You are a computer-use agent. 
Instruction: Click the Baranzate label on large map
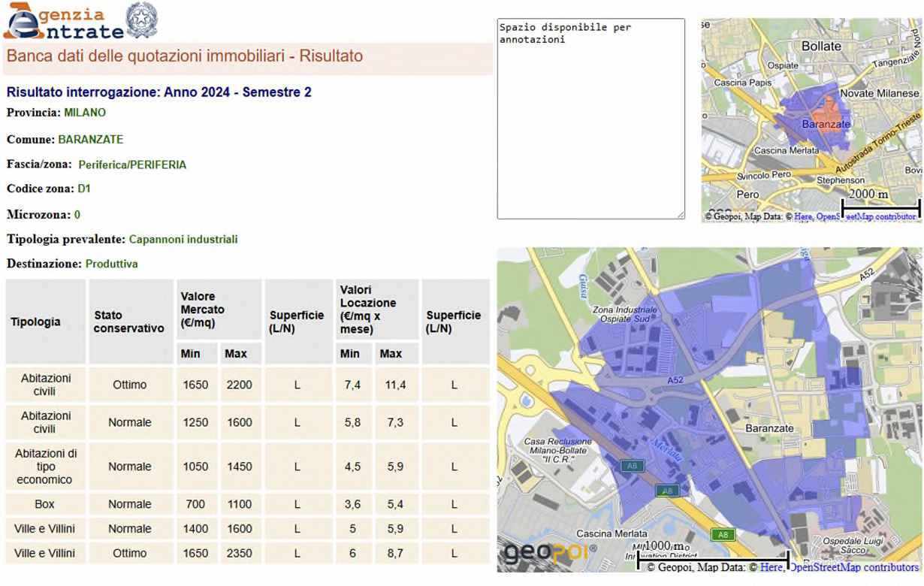770,428
